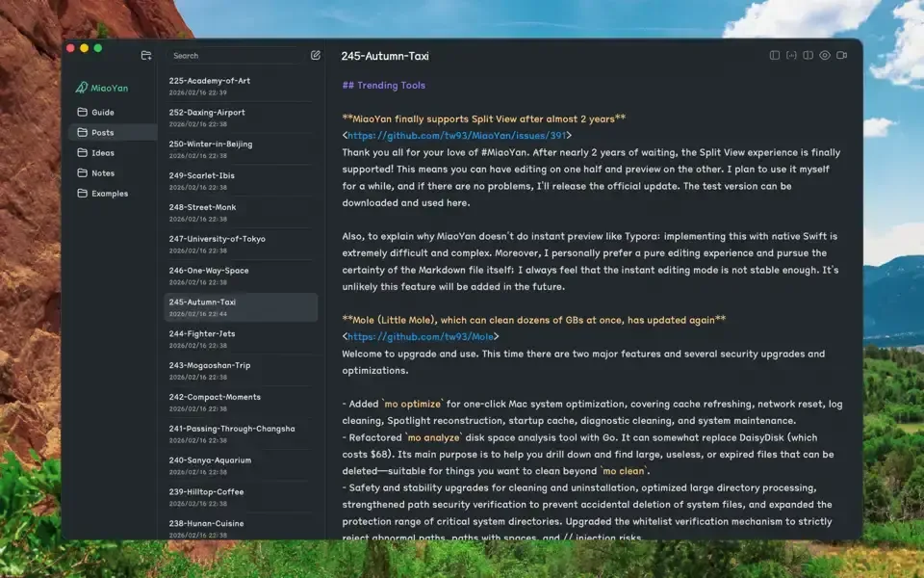This screenshot has height=578, width=924.
Task: Open the 243-Mogaoshan-Trip note
Action: click(241, 370)
